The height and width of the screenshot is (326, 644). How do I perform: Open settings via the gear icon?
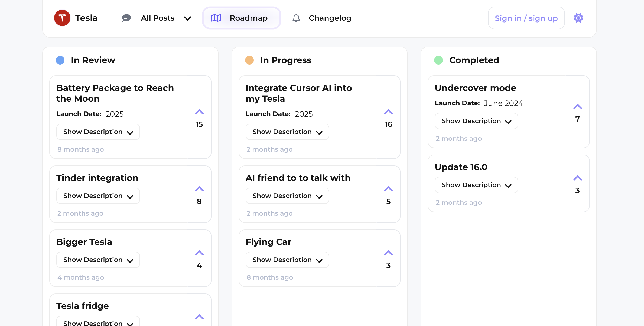click(x=578, y=18)
